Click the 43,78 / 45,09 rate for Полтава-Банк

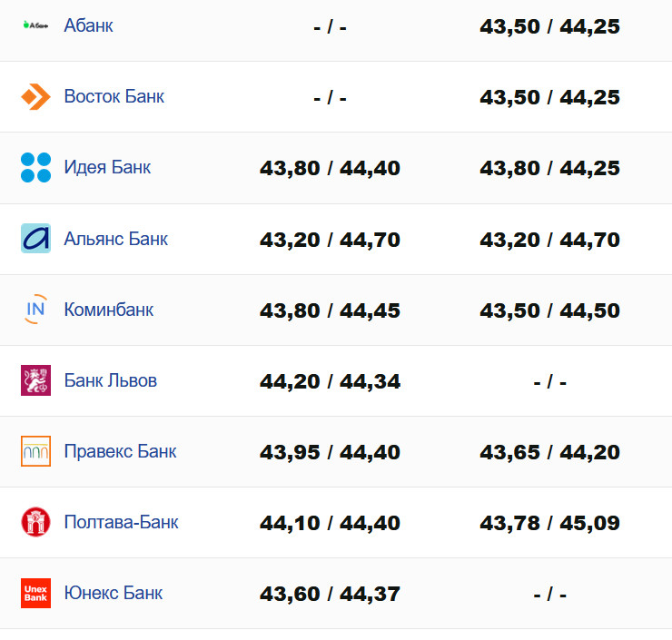tap(549, 523)
